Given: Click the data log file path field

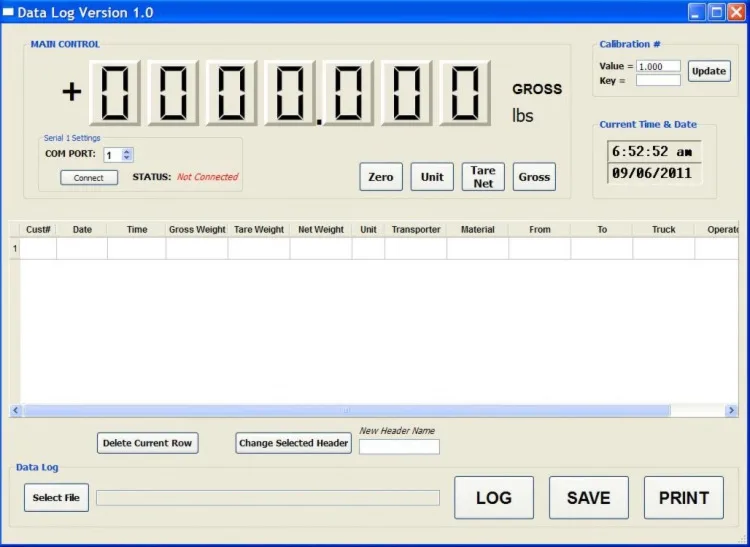Looking at the screenshot, I should coord(268,498).
